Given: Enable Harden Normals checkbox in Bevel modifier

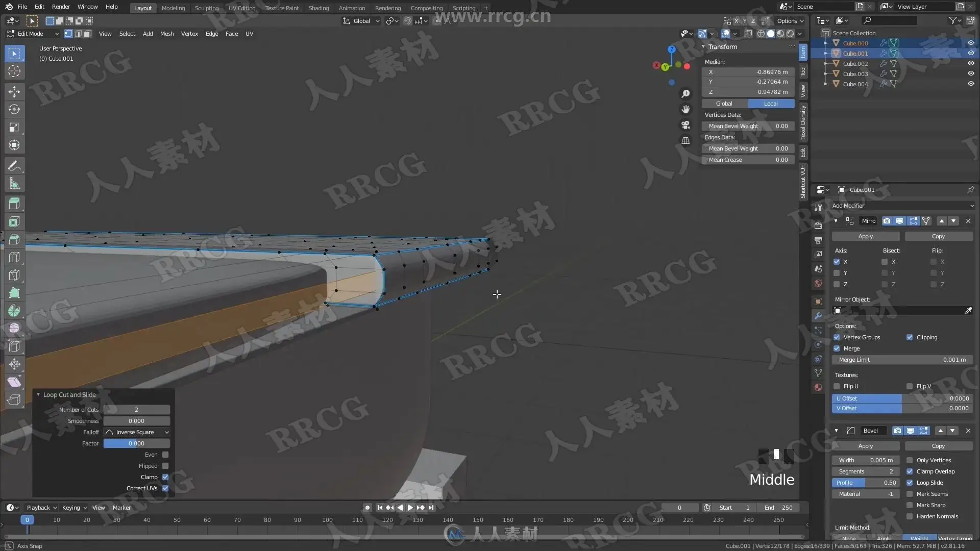Looking at the screenshot, I should pyautogui.click(x=910, y=516).
